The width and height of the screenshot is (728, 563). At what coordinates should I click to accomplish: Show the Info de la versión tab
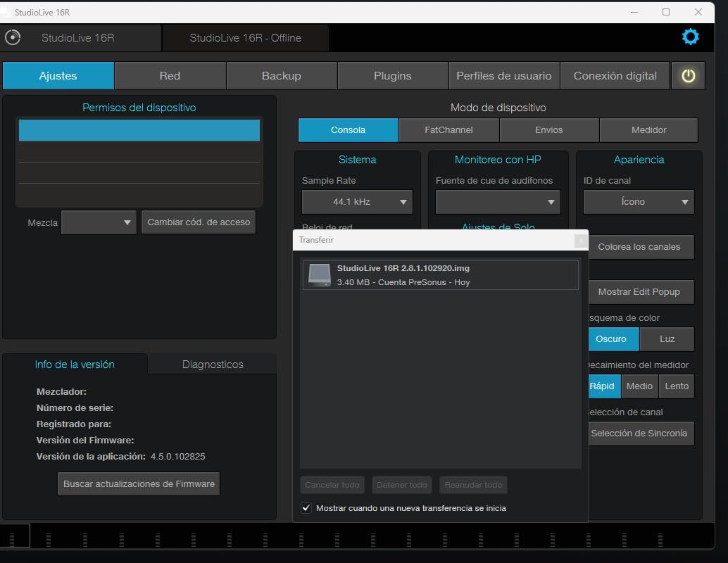click(x=75, y=365)
